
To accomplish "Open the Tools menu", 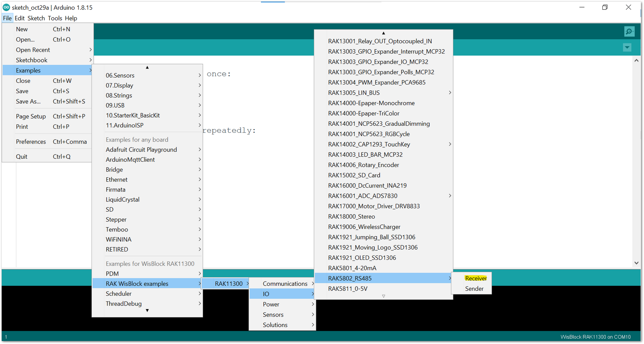I will [x=55, y=18].
